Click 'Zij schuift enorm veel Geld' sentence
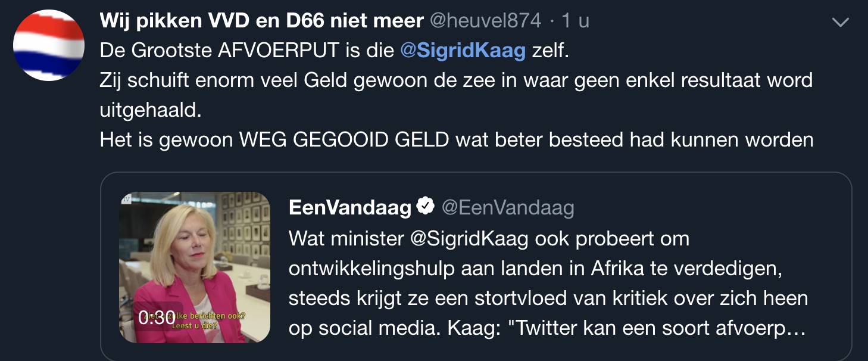Viewport: 868px width, 361px height. point(456,80)
